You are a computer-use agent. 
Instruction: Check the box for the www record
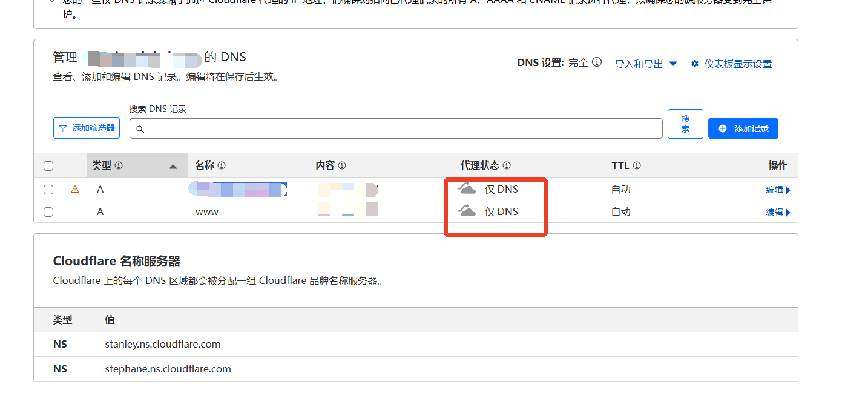pos(48,212)
